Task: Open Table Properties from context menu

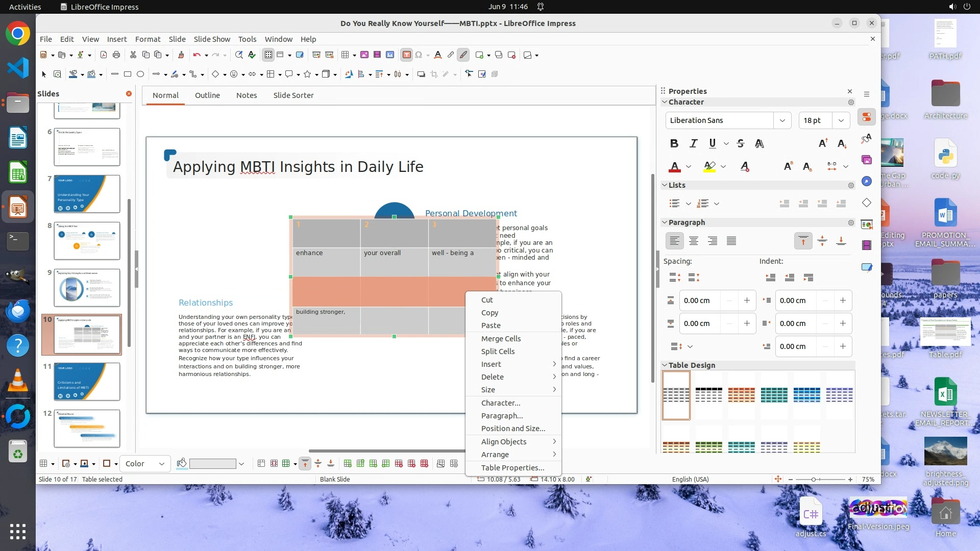Action: 512,468
